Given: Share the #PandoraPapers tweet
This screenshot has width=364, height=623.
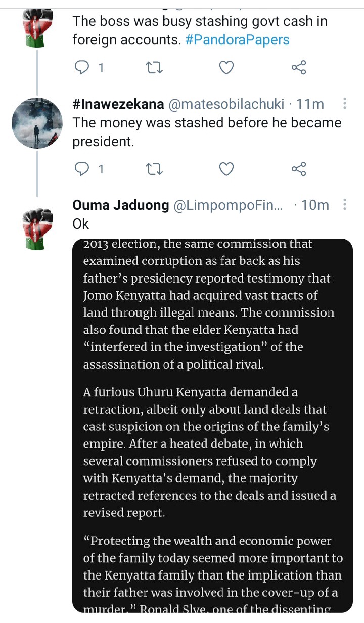Looking at the screenshot, I should (x=299, y=67).
